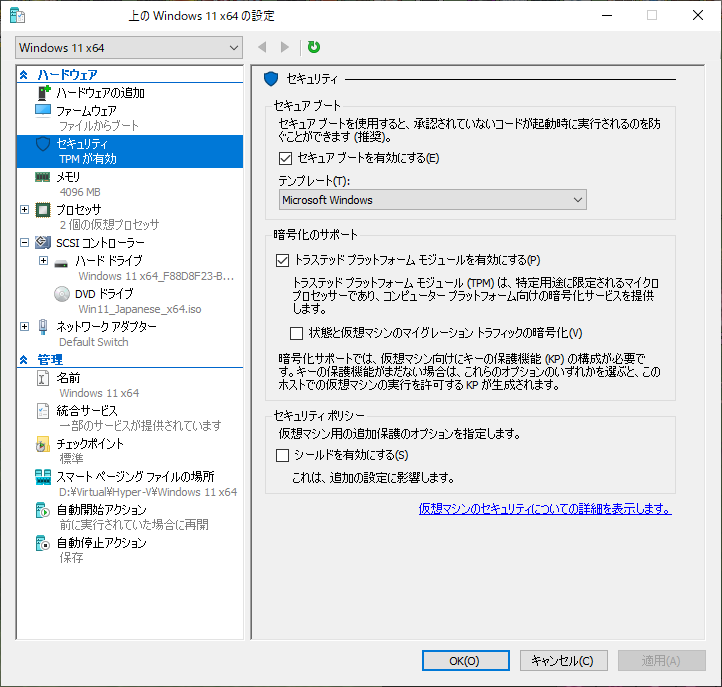
Task: Click the ネットワーク アダプター icon
Action: 43,326
